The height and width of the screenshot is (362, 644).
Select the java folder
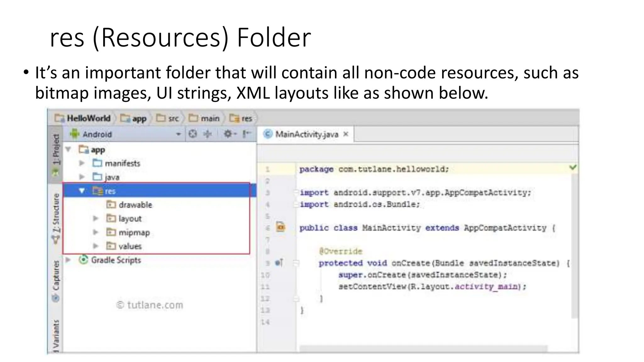106,177
